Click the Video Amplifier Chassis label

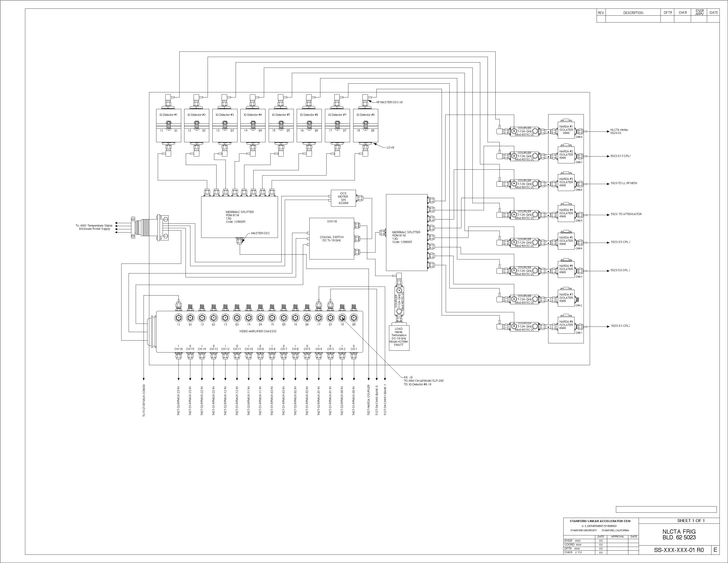[258, 332]
